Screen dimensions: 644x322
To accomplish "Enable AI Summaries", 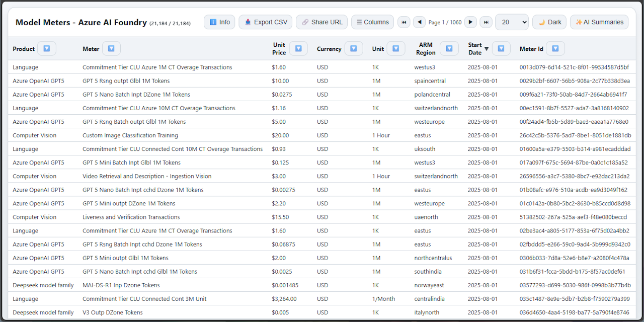I will coord(599,22).
